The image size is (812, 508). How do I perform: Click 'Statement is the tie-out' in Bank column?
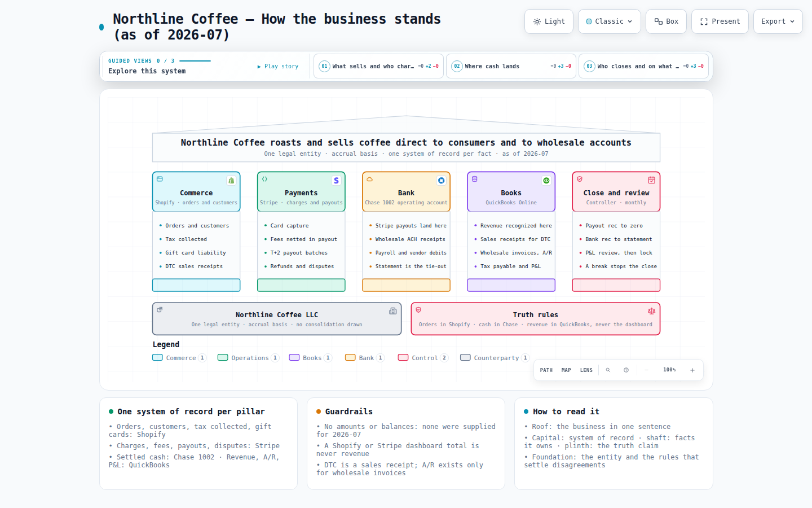[x=411, y=266]
